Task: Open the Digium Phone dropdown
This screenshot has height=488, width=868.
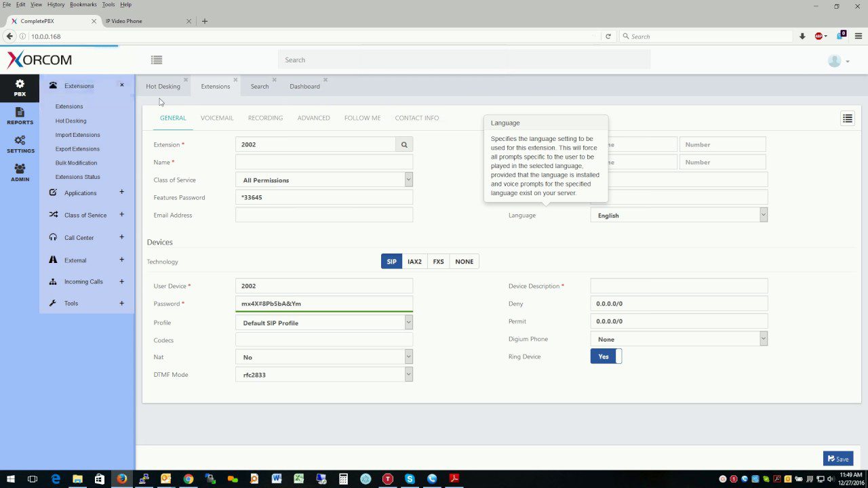Action: (x=679, y=339)
